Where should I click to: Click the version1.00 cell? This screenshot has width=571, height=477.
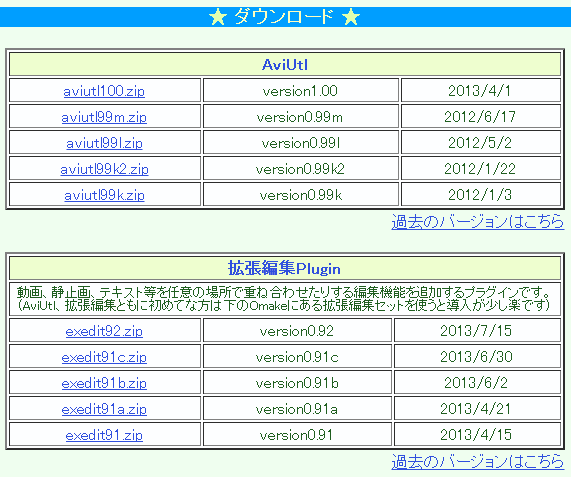point(301,90)
